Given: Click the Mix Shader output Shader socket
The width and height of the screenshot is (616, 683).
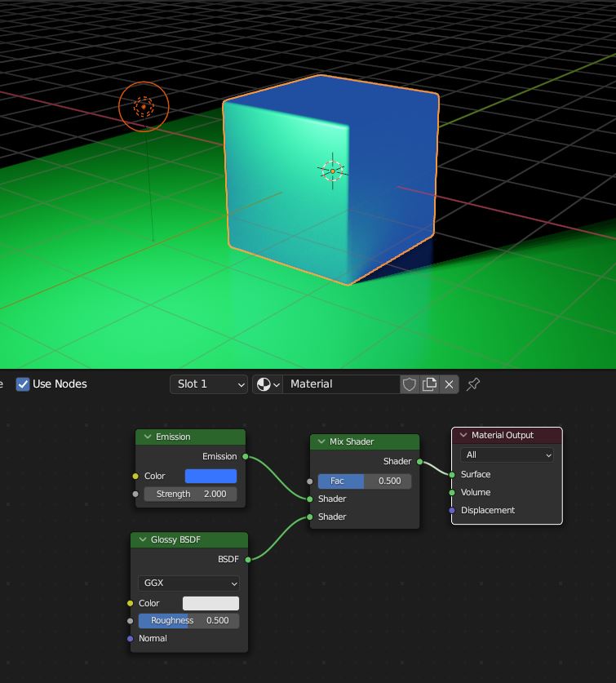Looking at the screenshot, I should pyautogui.click(x=419, y=461).
